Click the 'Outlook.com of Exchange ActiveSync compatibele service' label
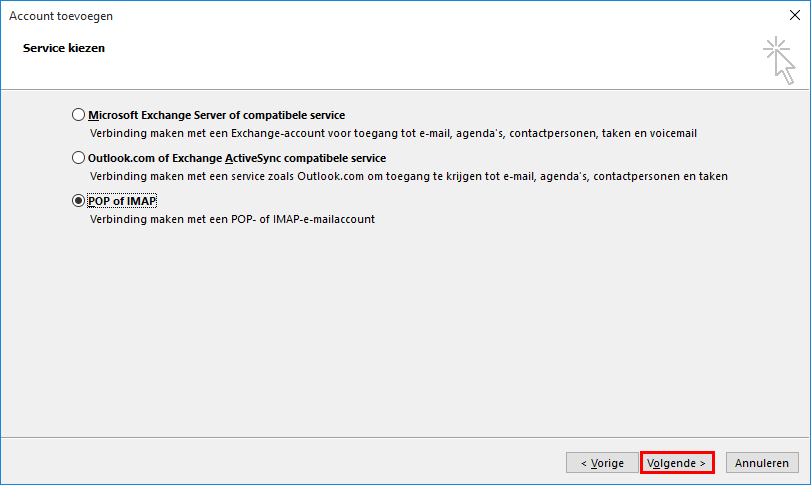The height and width of the screenshot is (485, 811). click(x=237, y=158)
